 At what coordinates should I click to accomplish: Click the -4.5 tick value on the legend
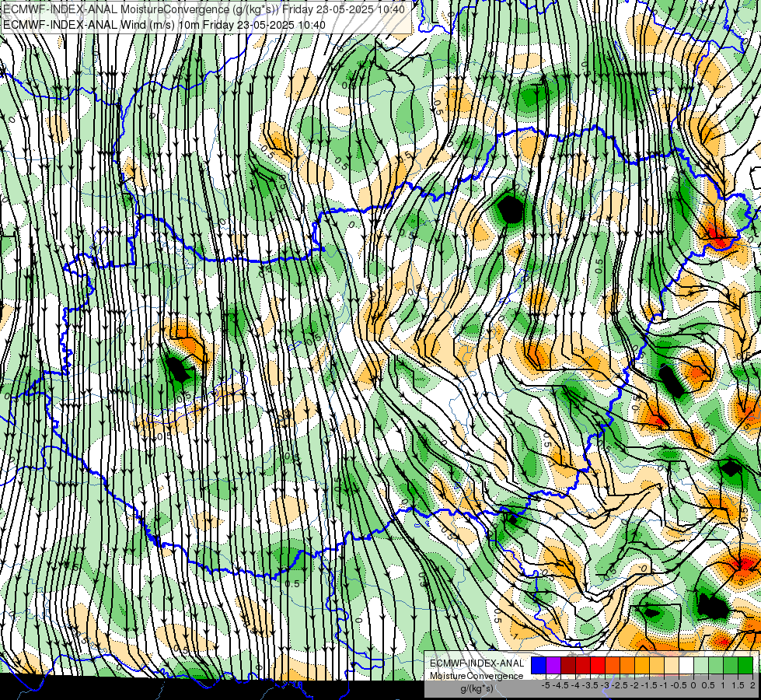tap(560, 685)
